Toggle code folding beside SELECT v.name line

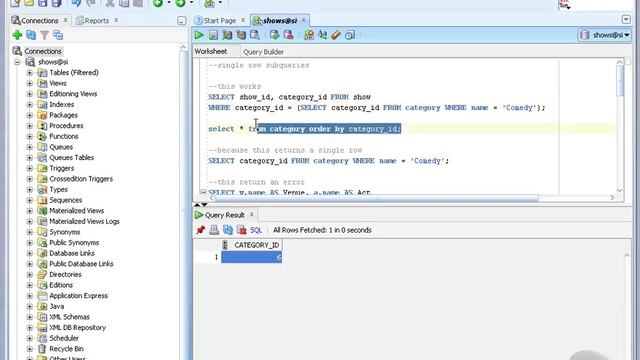click(x=203, y=191)
